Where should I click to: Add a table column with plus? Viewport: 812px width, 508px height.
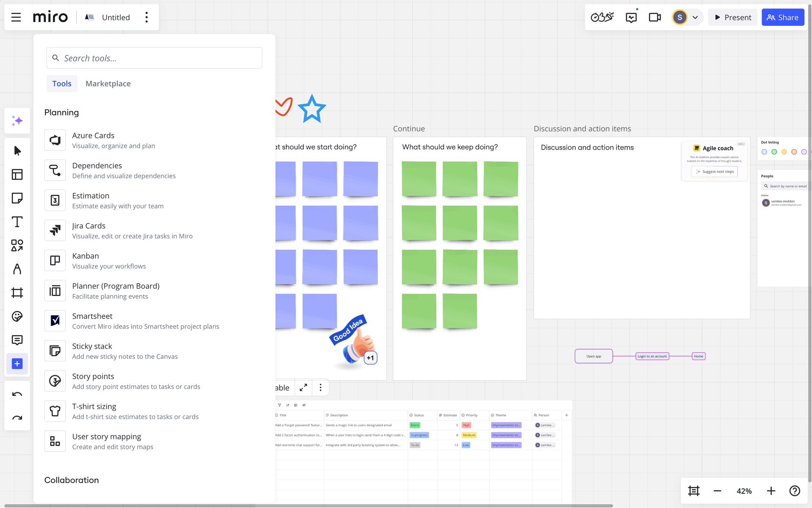(567, 415)
